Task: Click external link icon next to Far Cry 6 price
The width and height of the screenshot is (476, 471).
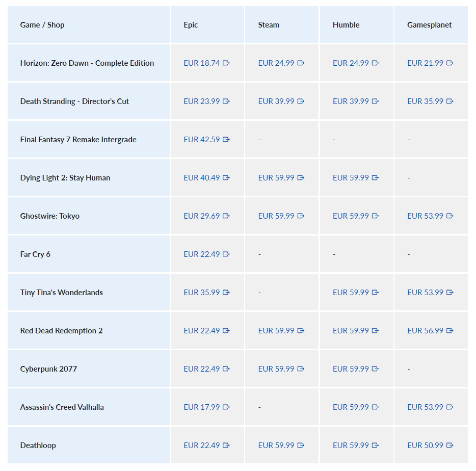Action: click(226, 254)
